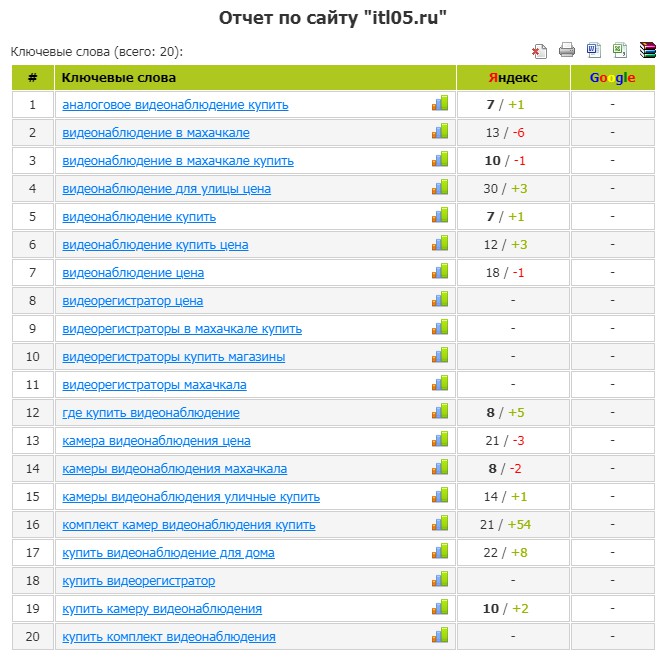Click link 'комплект камер видеонаблюдения купить'
Image resolution: width=666 pixels, height=660 pixels.
point(189,525)
